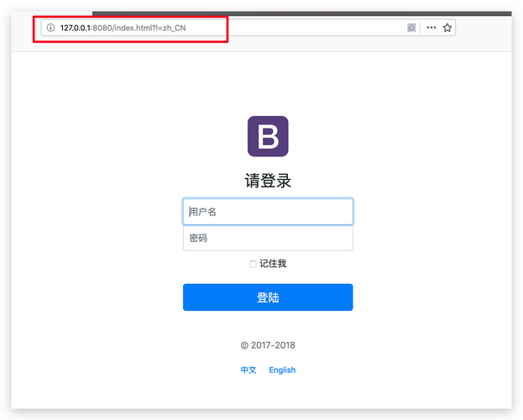Click the URL text in the address bar
The height and width of the screenshot is (420, 523).
click(x=123, y=28)
